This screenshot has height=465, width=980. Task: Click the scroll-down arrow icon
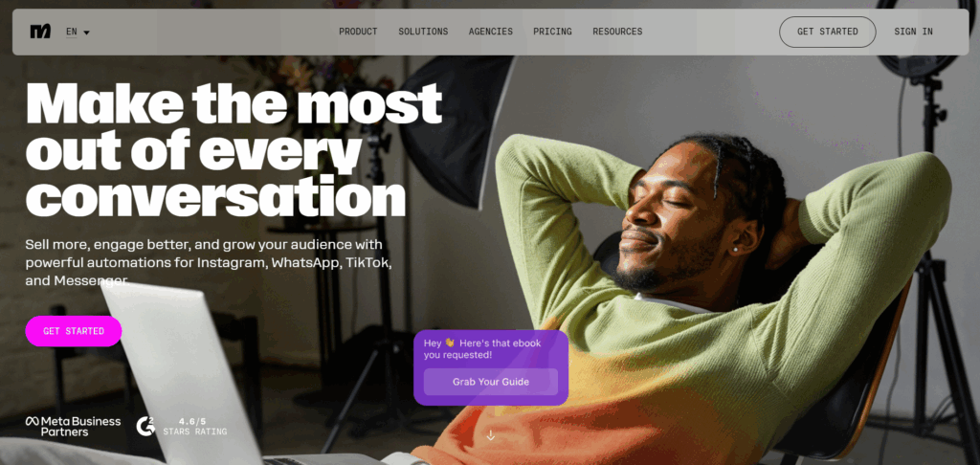pos(491,435)
